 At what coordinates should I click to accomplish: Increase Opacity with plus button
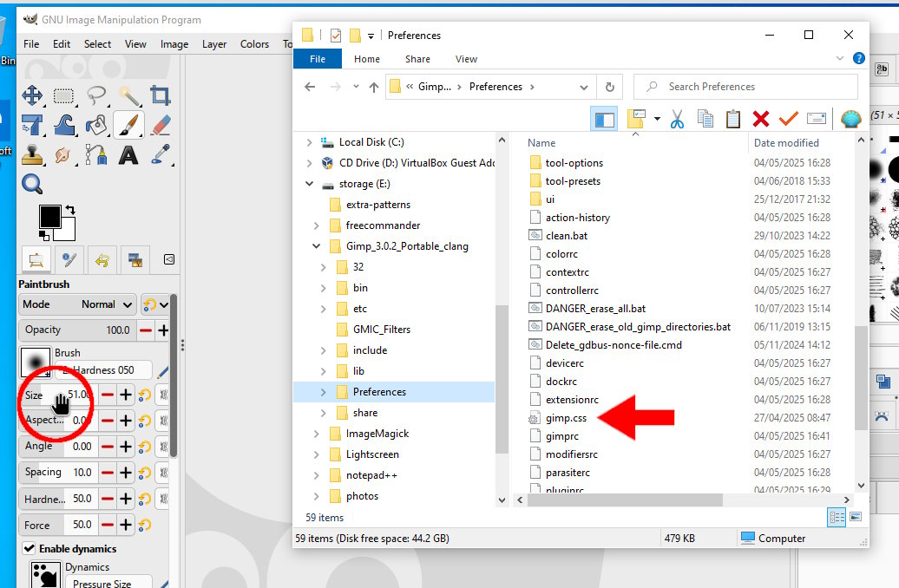coord(163,330)
